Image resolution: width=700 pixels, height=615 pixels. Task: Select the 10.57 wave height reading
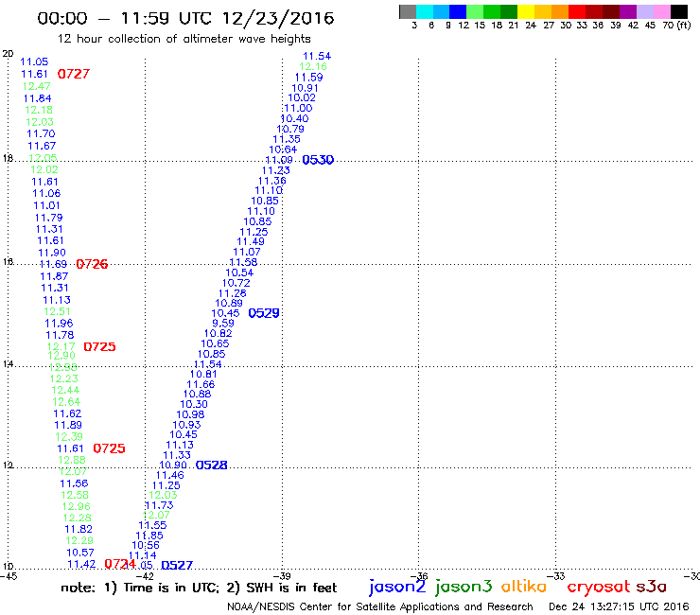[80, 553]
